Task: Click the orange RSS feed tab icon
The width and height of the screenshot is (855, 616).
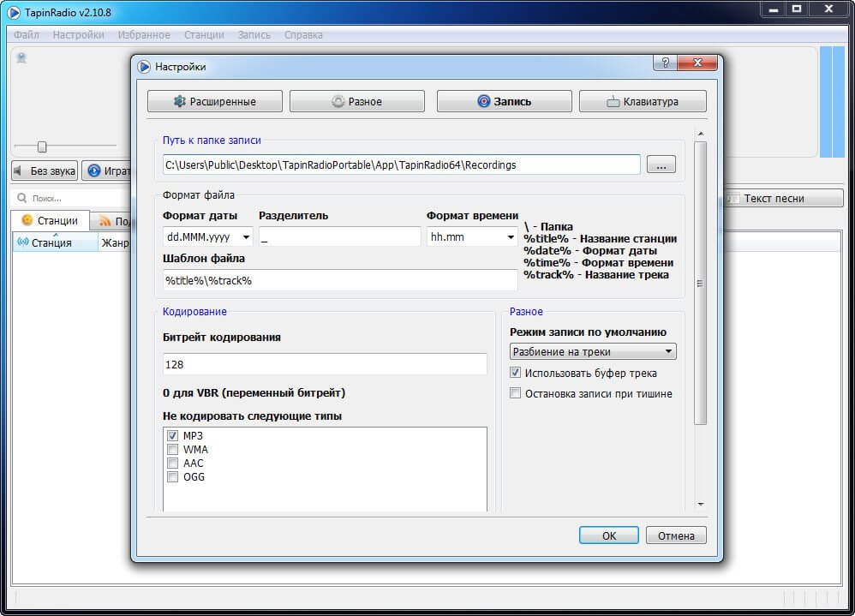Action: pyautogui.click(x=105, y=221)
